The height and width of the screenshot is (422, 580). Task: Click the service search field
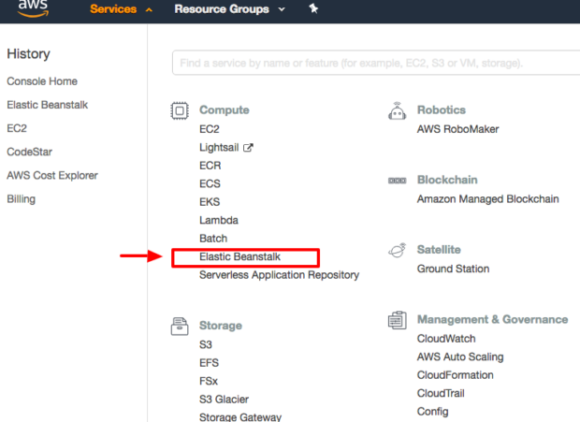tap(376, 63)
